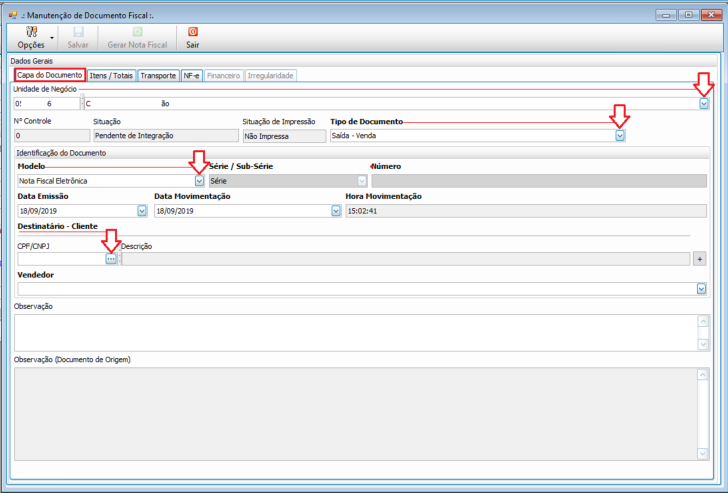This screenshot has height=493, width=728.
Task: Click Observação scrollbar down arrow
Action: [x=703, y=344]
